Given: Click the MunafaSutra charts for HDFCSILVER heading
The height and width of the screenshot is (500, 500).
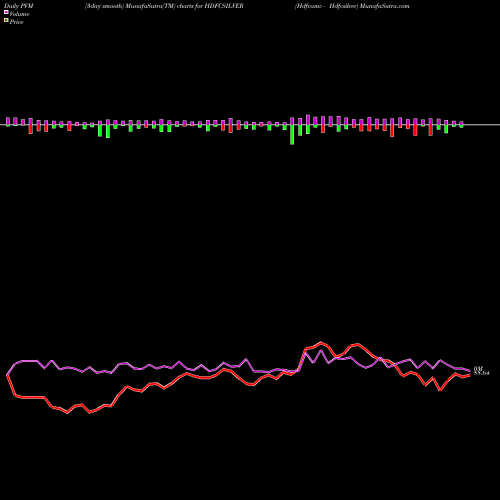Looking at the screenshot, I should point(164,6).
